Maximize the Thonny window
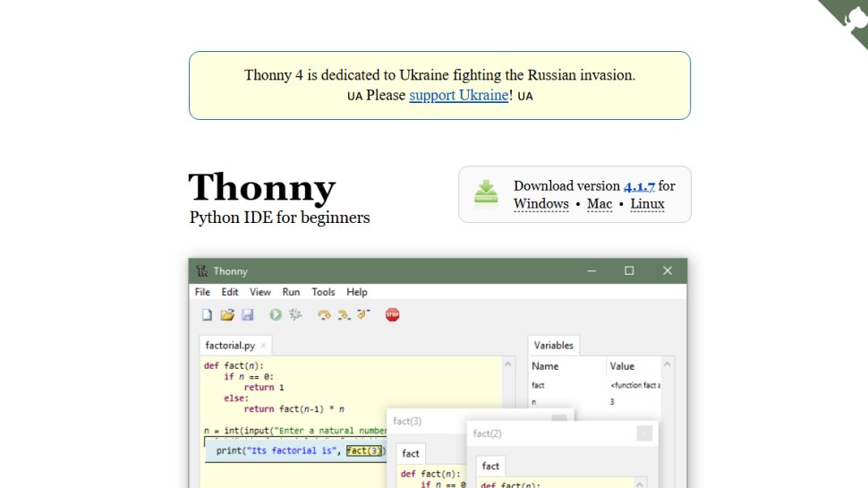This screenshot has height=488, width=868. [629, 271]
